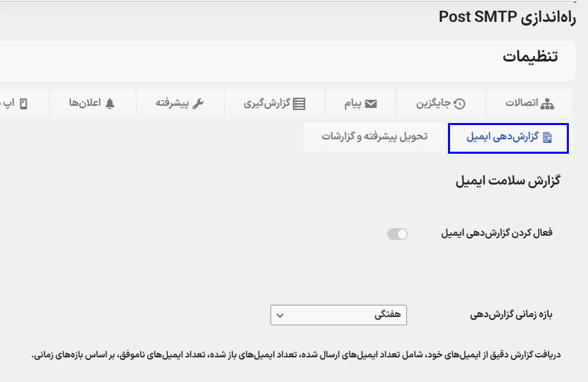Select the گزارش‌دهی ایمیل sub-tab
588x382 pixels.
coord(508,138)
